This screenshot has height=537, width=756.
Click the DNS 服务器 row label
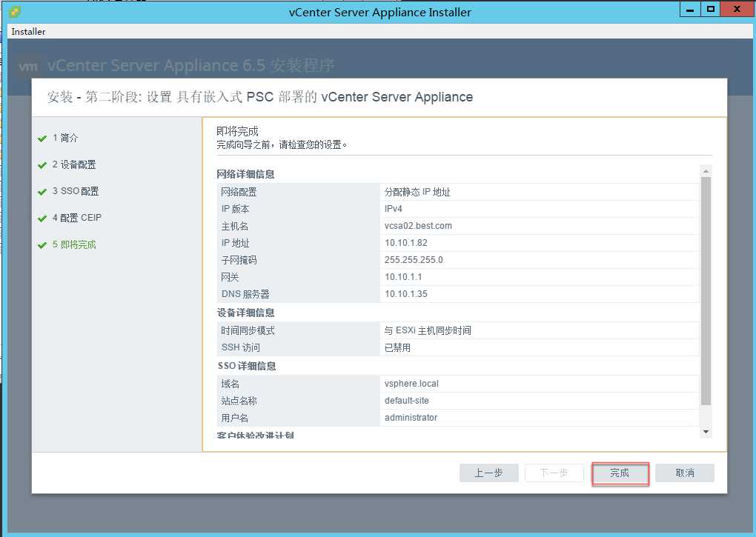point(245,294)
